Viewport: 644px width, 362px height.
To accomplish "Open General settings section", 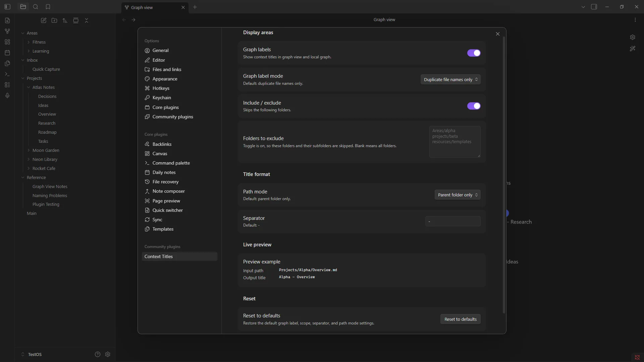I will 179,50.
